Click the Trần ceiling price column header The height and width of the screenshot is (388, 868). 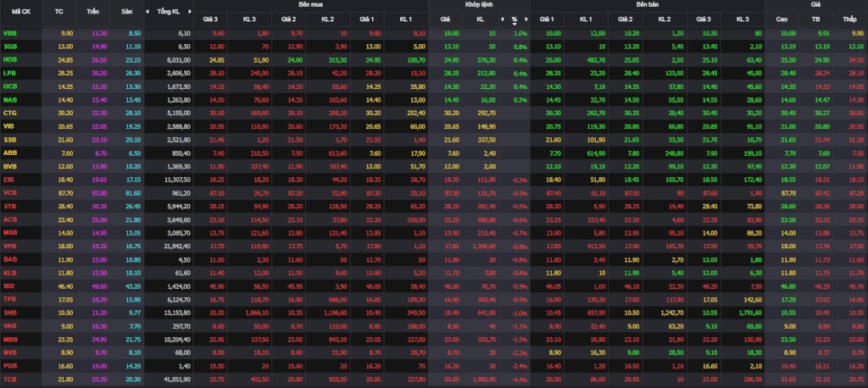point(93,12)
